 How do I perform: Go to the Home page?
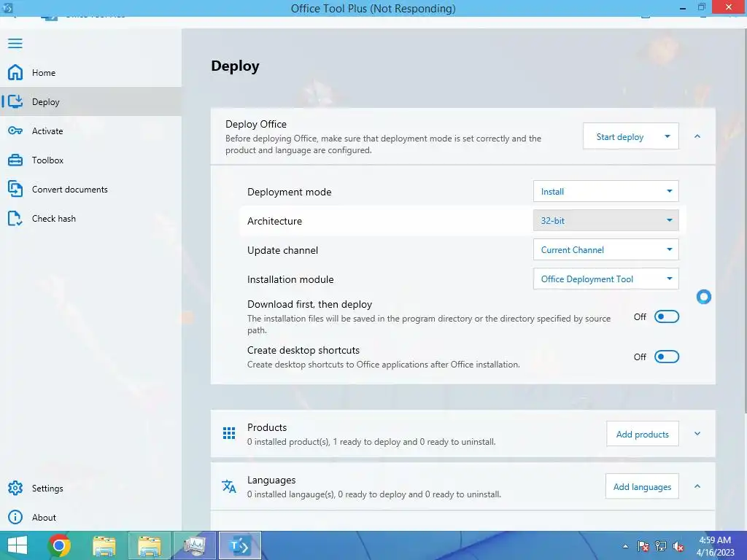tap(90, 72)
